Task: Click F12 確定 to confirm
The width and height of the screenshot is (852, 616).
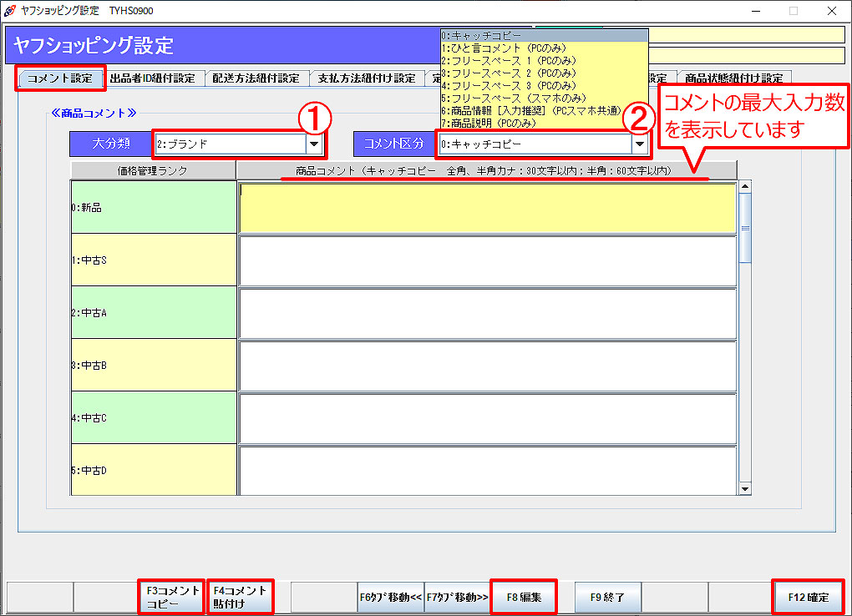Action: (808, 598)
